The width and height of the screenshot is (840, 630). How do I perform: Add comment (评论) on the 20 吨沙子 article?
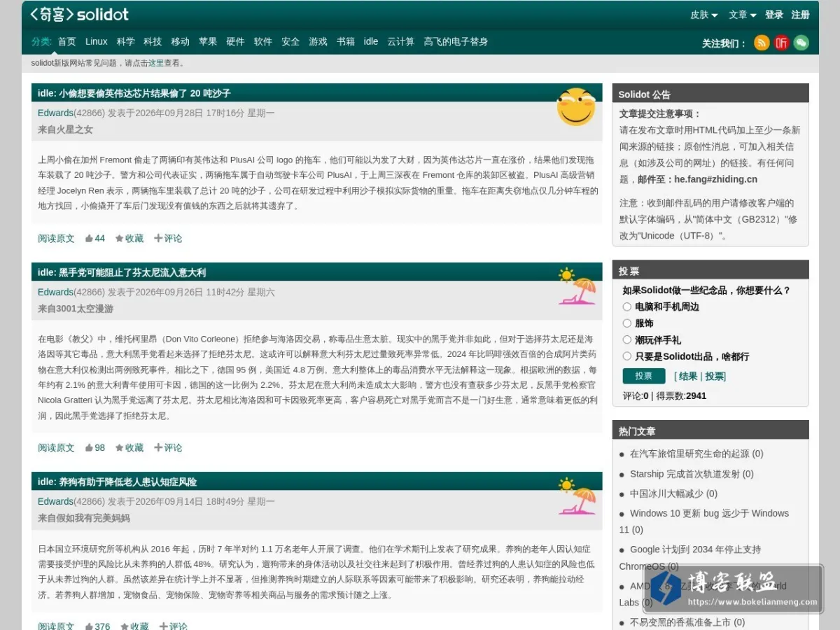pos(168,238)
